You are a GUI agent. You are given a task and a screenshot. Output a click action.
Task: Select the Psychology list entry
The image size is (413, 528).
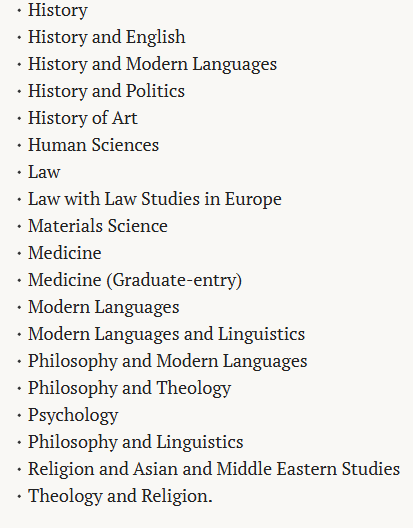pyautogui.click(x=73, y=415)
